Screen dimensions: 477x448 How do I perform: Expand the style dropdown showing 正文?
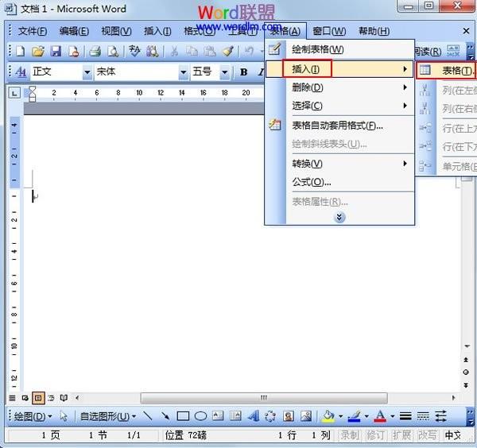coord(87,72)
